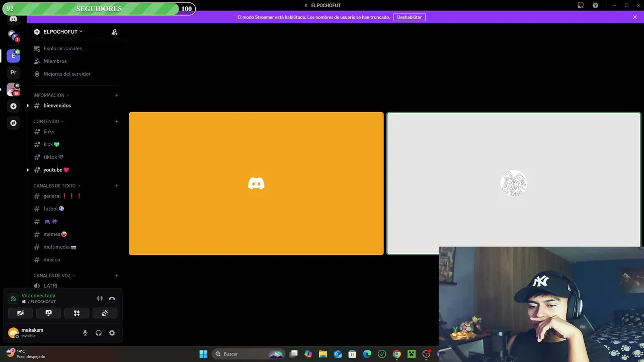The width and height of the screenshot is (644, 362).
Task: Click the Voz conectada status text
Action: (38, 296)
